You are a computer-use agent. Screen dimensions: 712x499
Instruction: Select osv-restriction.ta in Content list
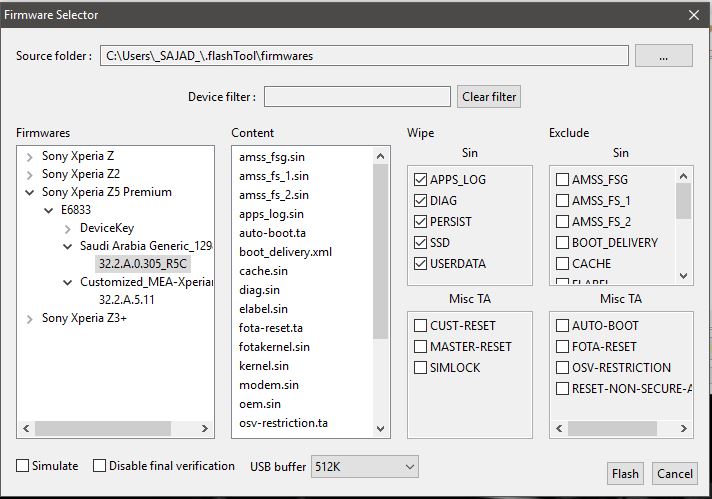283,423
